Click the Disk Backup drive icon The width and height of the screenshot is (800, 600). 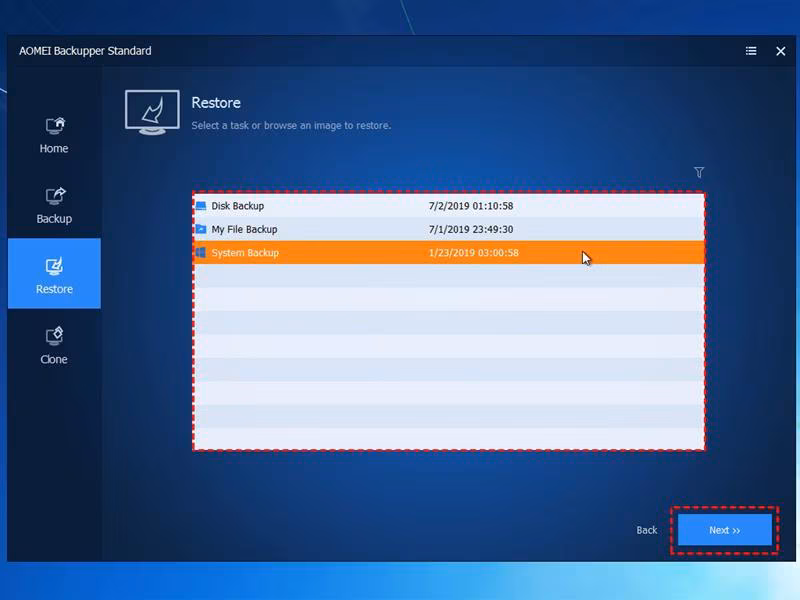tap(201, 206)
